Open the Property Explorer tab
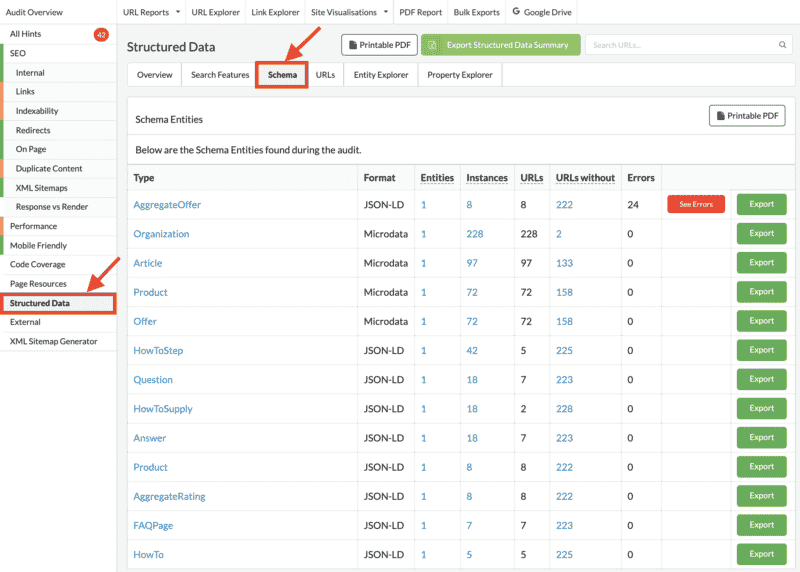Viewport: 800px width, 572px height. (460, 75)
